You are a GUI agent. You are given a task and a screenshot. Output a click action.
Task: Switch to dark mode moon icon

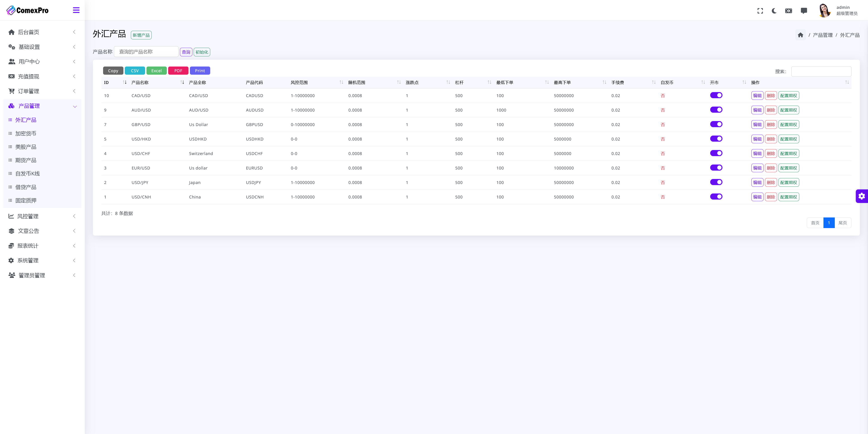click(774, 11)
